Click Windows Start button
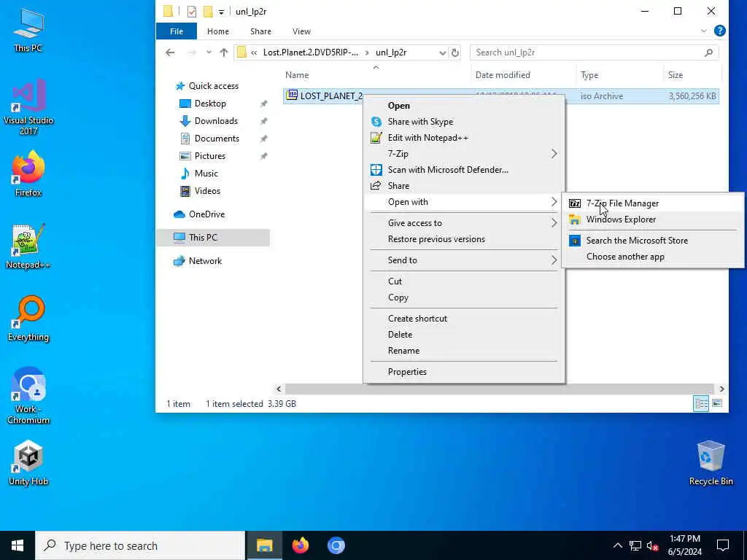 (18, 545)
